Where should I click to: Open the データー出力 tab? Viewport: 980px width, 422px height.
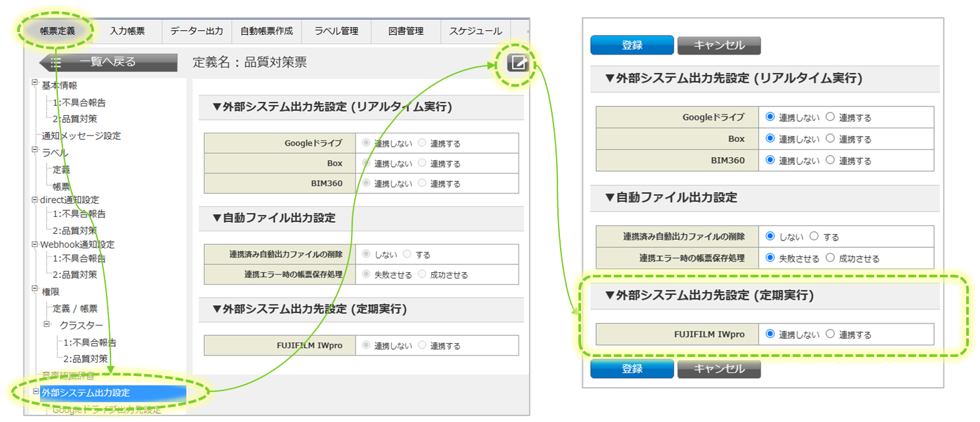click(x=197, y=31)
